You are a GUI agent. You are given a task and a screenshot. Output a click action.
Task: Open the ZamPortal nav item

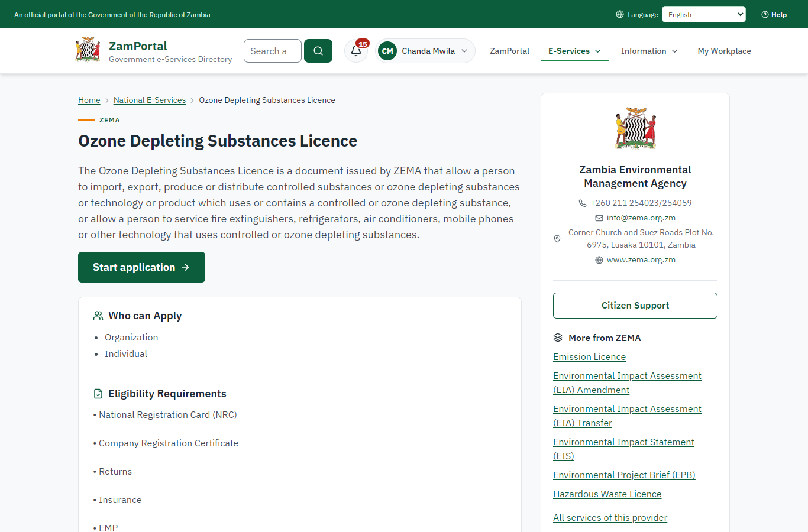[510, 51]
